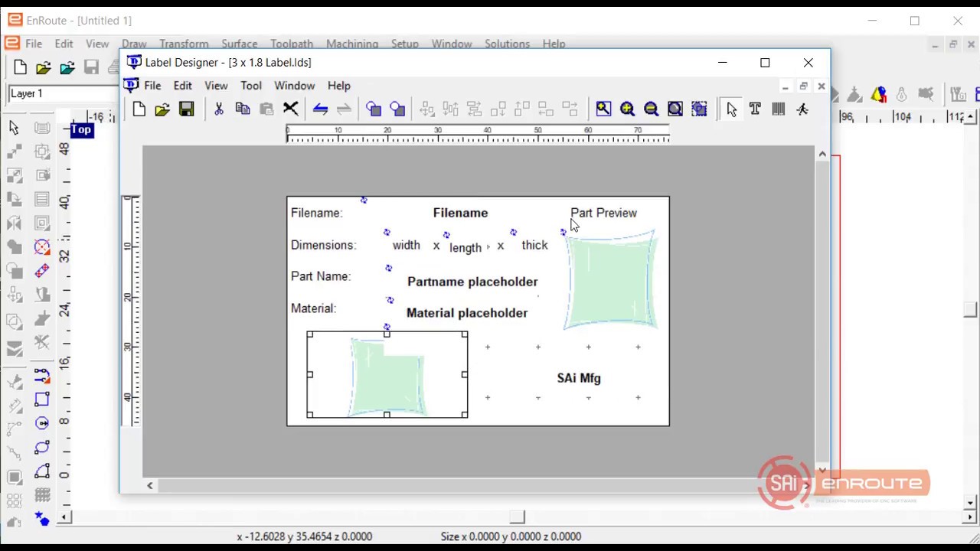This screenshot has width=980, height=551.
Task: Select Material placeholder text
Action: [x=467, y=313]
